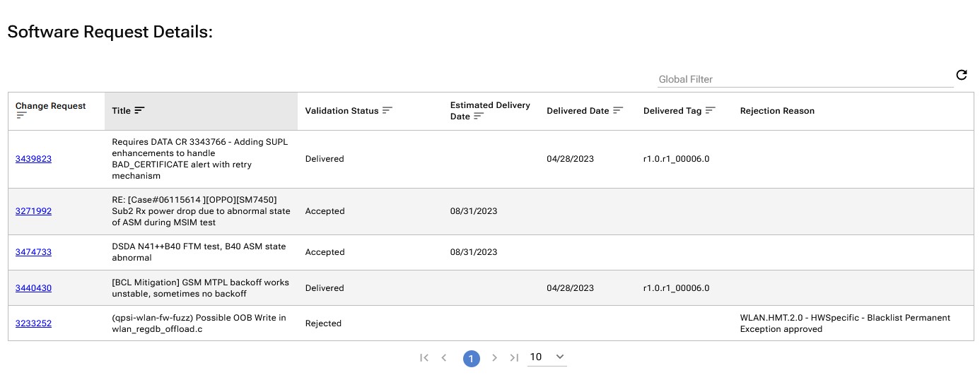Click Estimated Delivery Date sort icon
This screenshot has width=980, height=387.
click(x=479, y=117)
